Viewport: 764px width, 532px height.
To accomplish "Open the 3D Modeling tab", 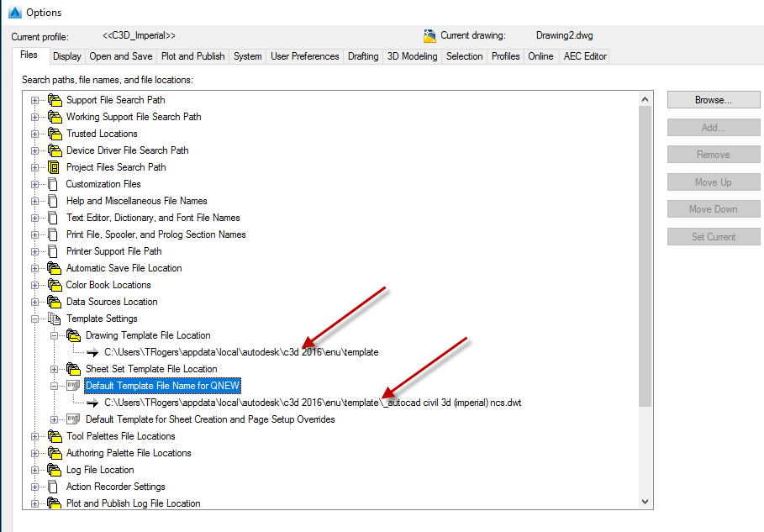I will pyautogui.click(x=411, y=56).
